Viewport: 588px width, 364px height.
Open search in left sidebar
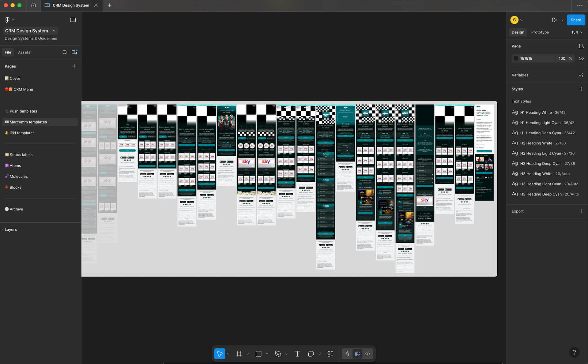coord(65,52)
